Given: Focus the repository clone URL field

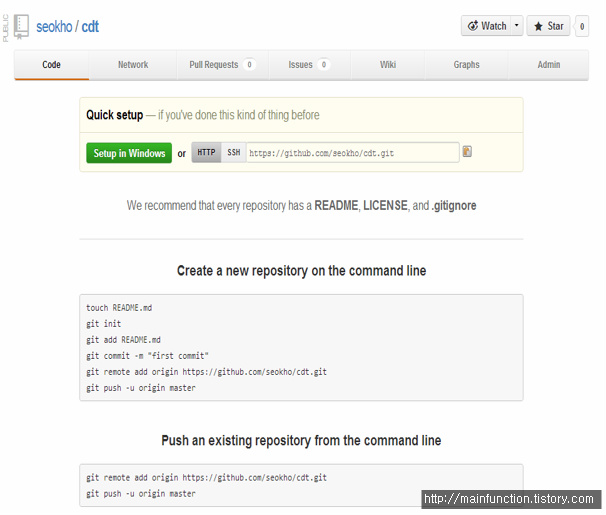Looking at the screenshot, I should pyautogui.click(x=352, y=153).
